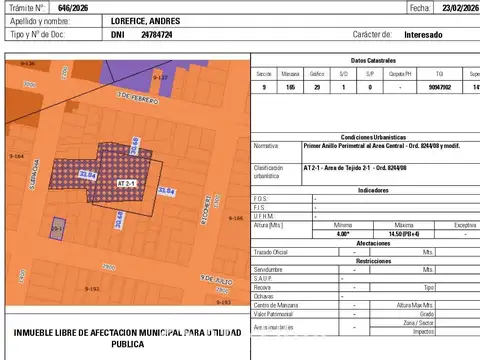The height and width of the screenshot is (360, 480).
Task: Click the "Mínima" column header
Action: point(343,225)
